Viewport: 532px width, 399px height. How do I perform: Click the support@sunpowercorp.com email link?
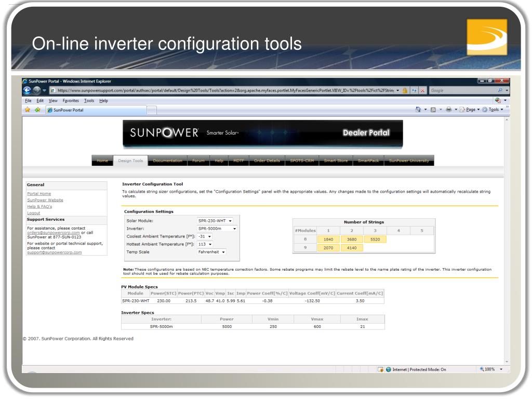(x=54, y=252)
